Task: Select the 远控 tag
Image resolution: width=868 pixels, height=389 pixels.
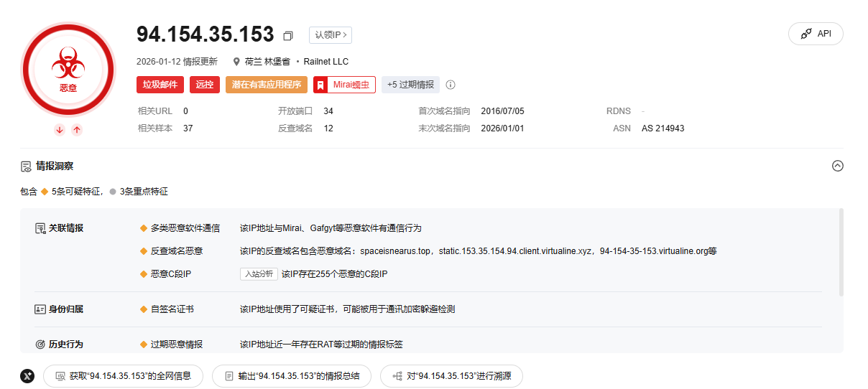Action: [205, 85]
